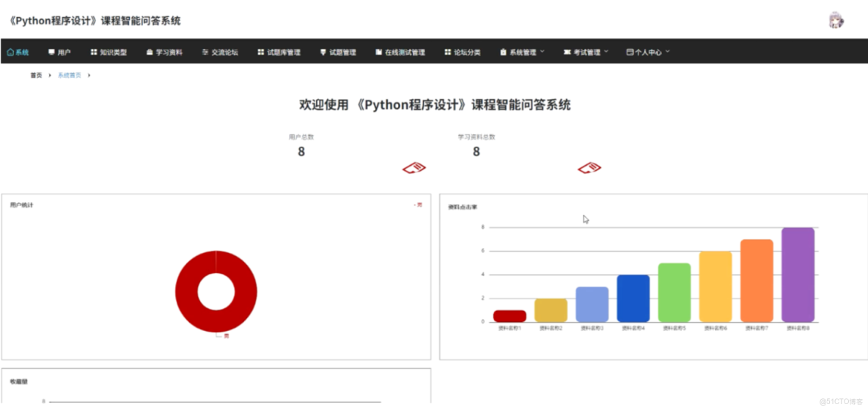
Task: Click the red card icon next to 用户总数
Action: click(414, 168)
